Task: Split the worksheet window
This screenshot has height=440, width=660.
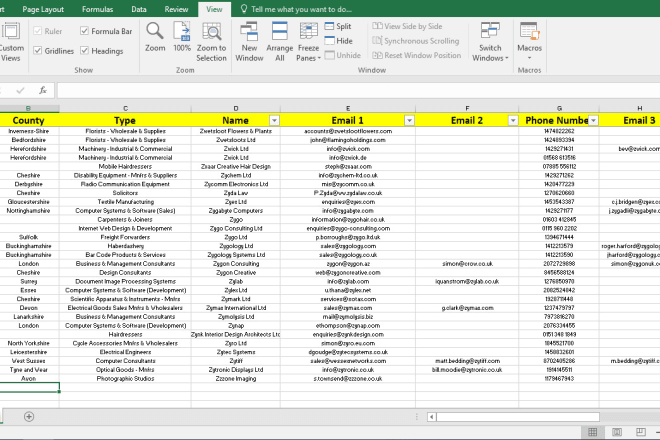Action: [x=338, y=26]
